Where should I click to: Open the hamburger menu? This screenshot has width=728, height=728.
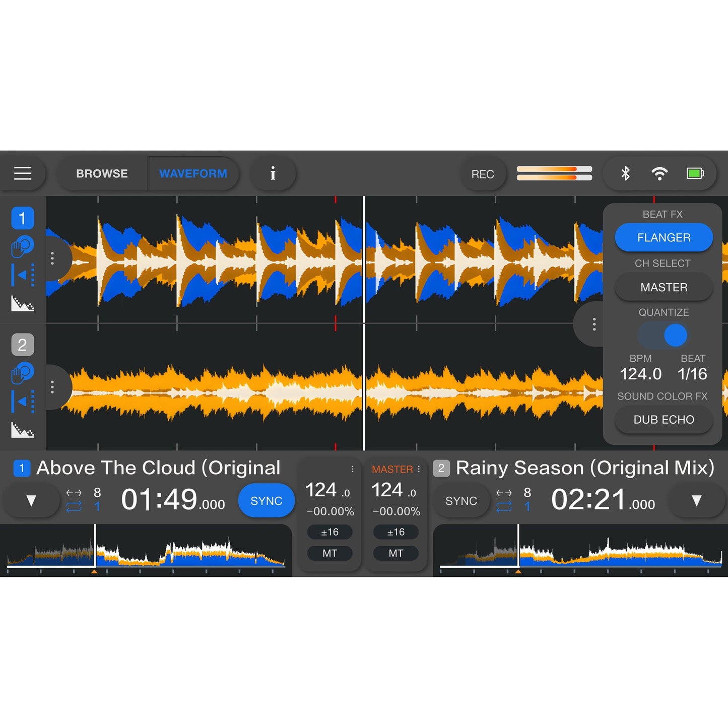[x=23, y=173]
